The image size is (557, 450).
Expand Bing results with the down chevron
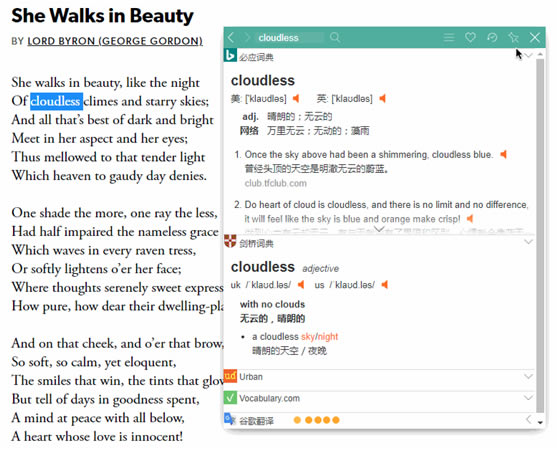click(x=379, y=229)
